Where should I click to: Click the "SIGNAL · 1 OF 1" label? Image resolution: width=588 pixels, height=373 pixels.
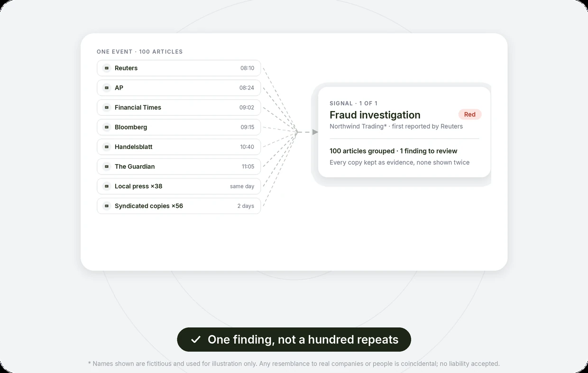353,103
